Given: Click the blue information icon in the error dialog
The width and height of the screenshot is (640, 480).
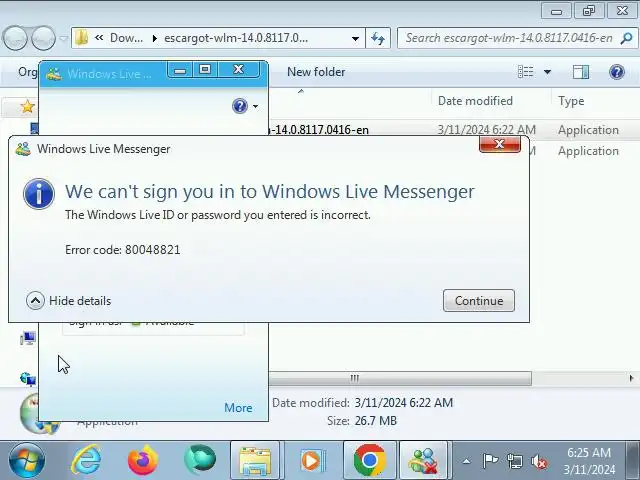Looking at the screenshot, I should (39, 194).
